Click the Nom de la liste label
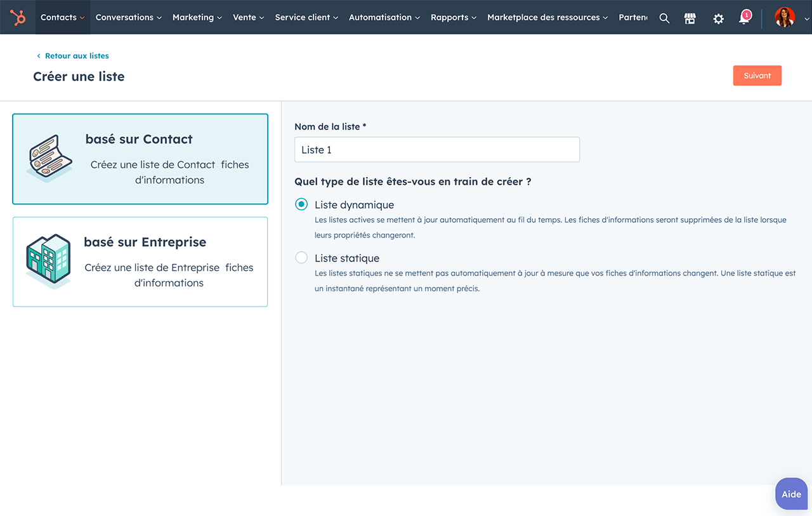 331,127
